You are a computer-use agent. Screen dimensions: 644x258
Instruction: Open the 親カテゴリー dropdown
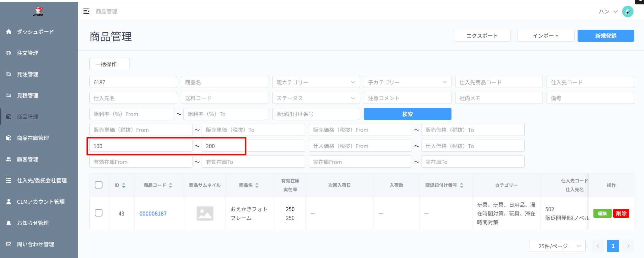pyautogui.click(x=316, y=82)
